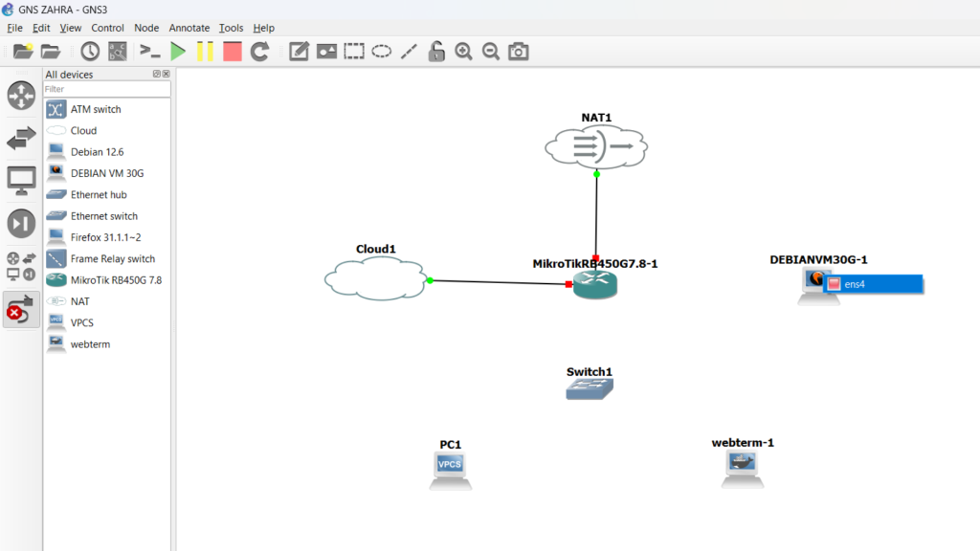This screenshot has width=980, height=551.
Task: Select MikroTik RB450G 7.8 in device list
Action: 116,280
